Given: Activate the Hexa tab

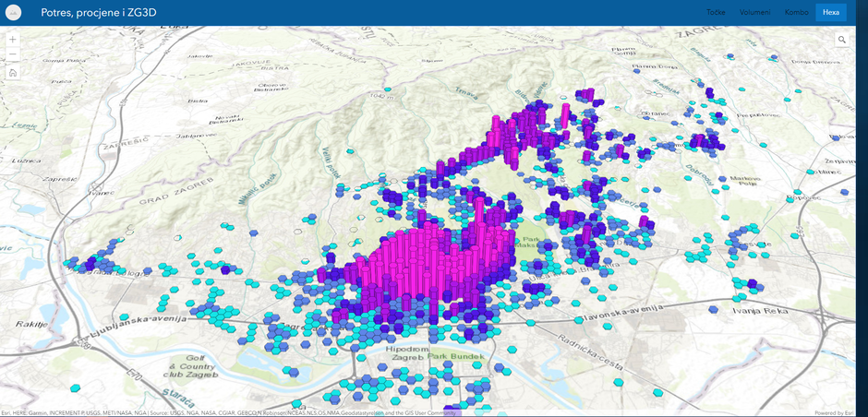Looking at the screenshot, I should point(831,13).
